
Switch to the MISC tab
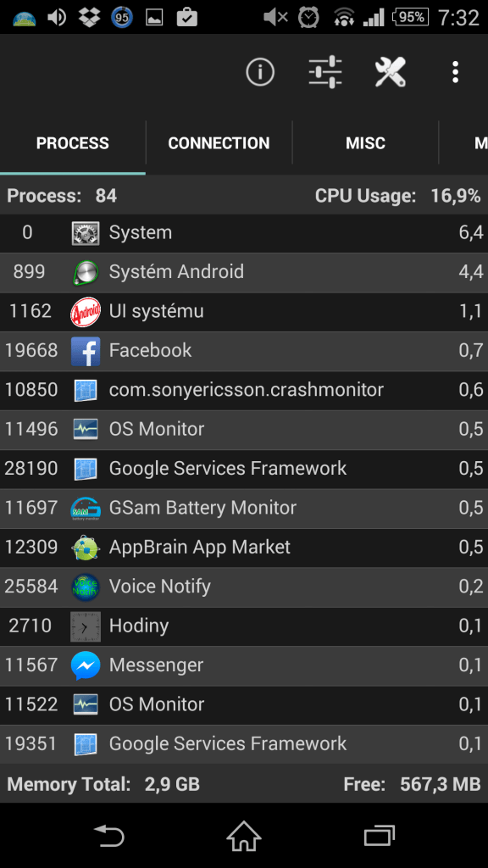[365, 143]
